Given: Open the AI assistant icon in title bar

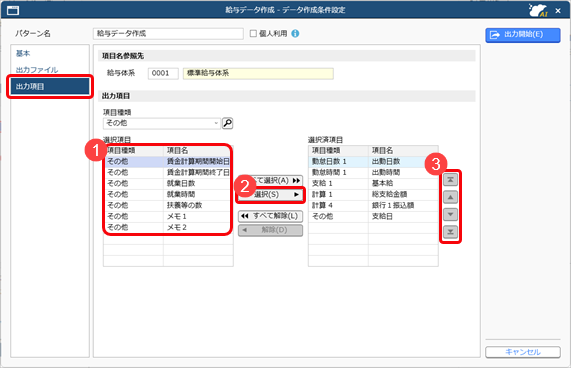Looking at the screenshot, I should (x=539, y=10).
